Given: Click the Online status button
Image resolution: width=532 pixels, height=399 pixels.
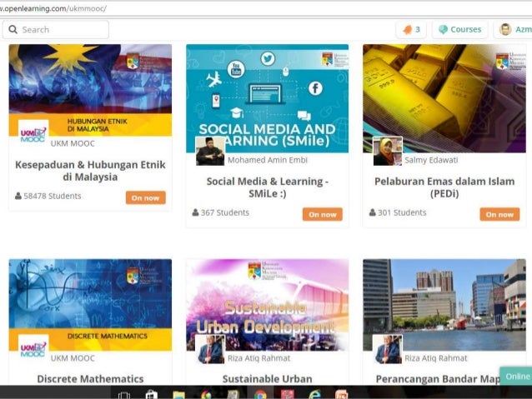Looking at the screenshot, I should pos(516,376).
